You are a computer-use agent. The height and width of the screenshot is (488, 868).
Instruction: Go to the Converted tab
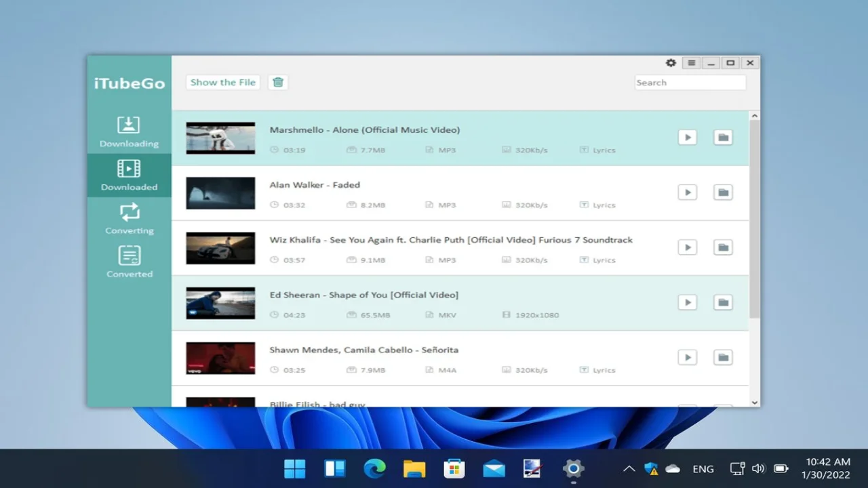[x=129, y=262]
